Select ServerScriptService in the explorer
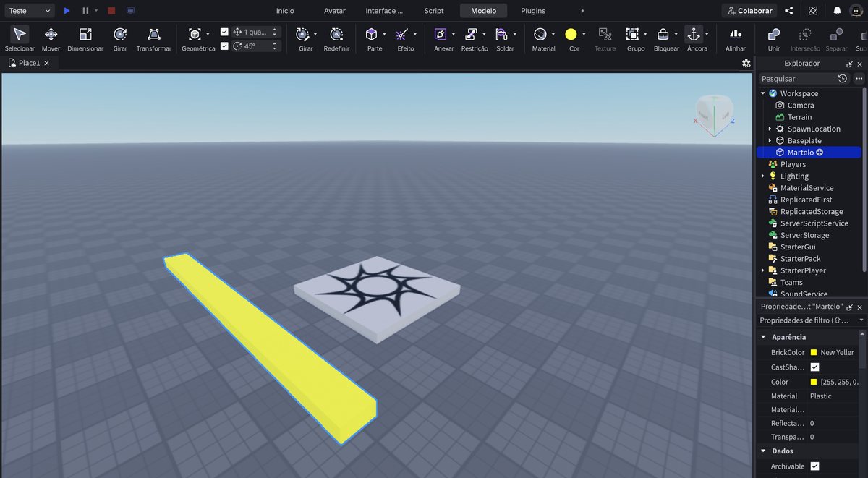 814,223
